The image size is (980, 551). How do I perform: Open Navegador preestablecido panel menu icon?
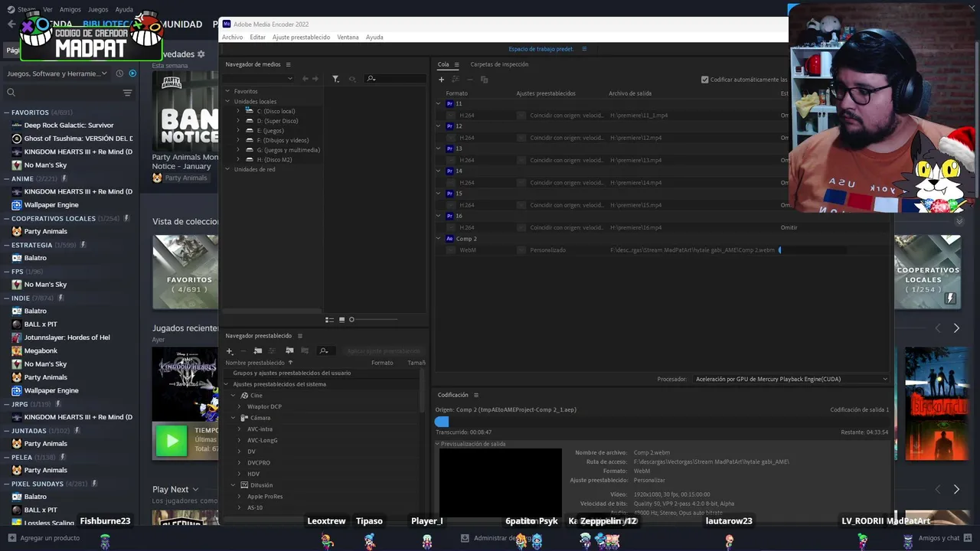(x=299, y=336)
